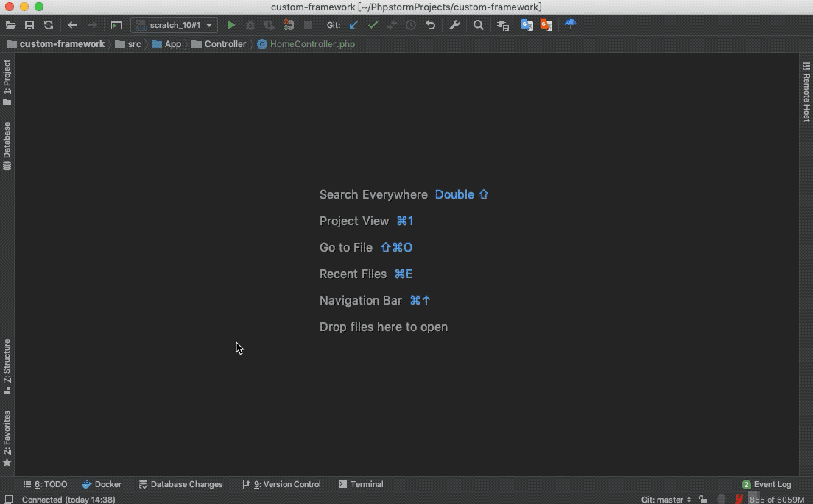Click the Git Commit checkmark icon
Viewport: 813px width, 504px height.
coord(373,25)
